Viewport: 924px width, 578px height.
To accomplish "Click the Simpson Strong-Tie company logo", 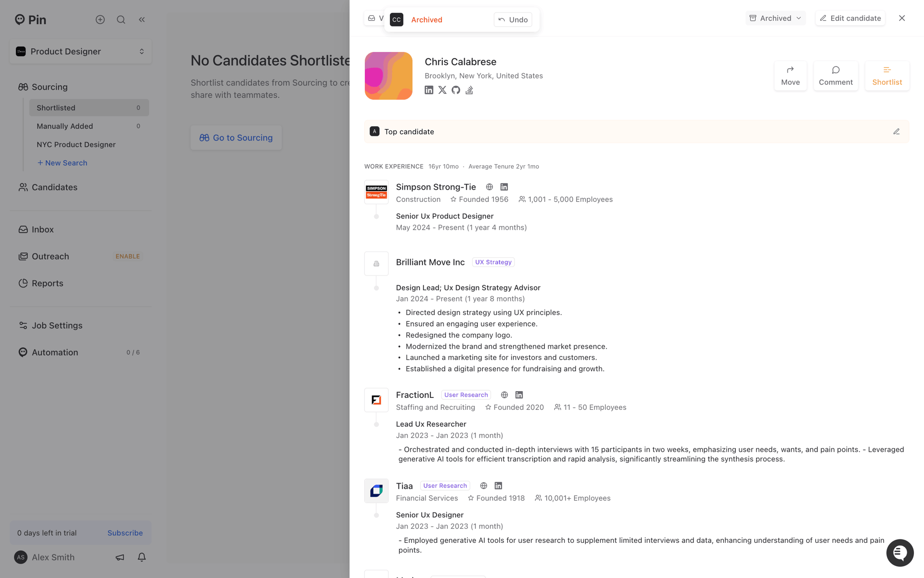I will click(376, 192).
